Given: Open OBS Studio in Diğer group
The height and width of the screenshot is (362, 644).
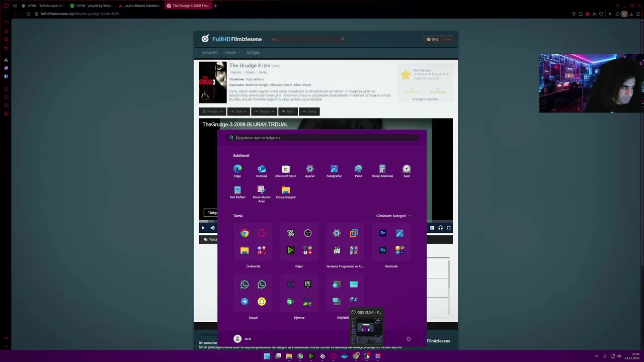Looking at the screenshot, I should tap(308, 233).
